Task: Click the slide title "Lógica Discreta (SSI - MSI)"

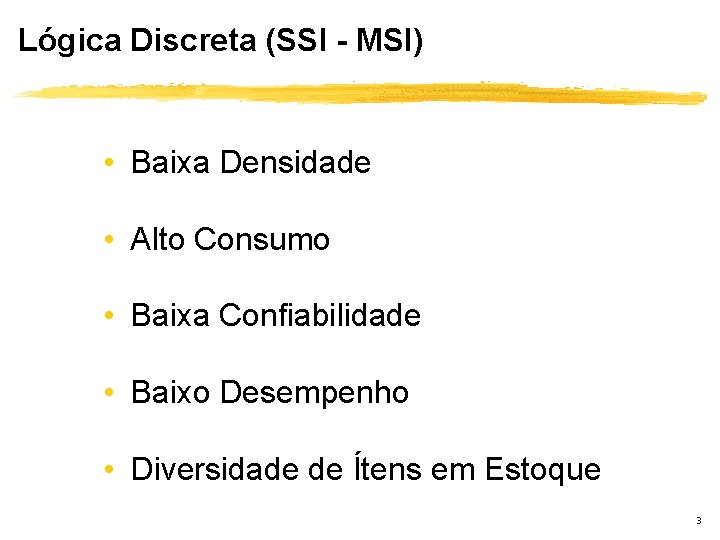Action: [221, 40]
